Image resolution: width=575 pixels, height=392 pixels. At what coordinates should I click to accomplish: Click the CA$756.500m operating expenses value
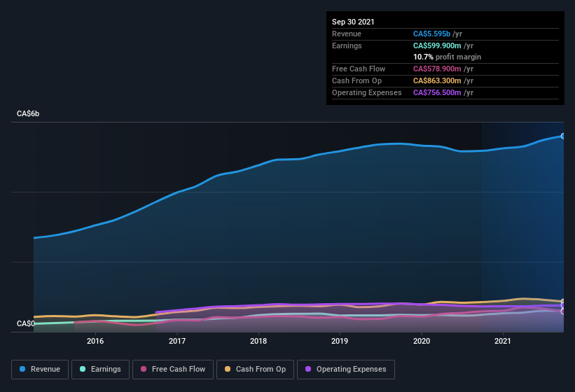click(437, 92)
